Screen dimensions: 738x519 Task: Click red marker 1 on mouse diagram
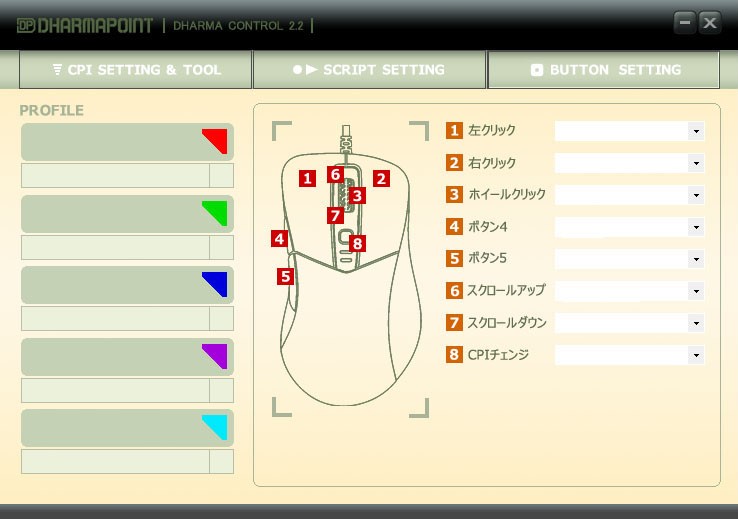coord(307,178)
